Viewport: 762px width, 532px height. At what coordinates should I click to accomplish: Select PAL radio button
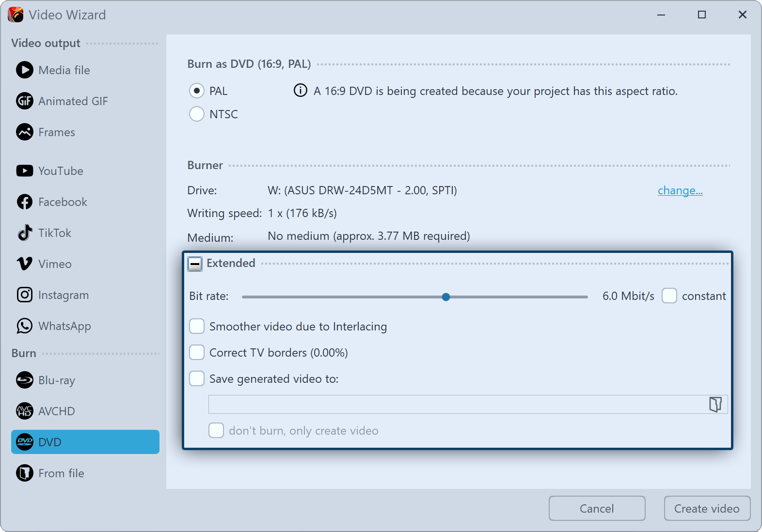(197, 91)
